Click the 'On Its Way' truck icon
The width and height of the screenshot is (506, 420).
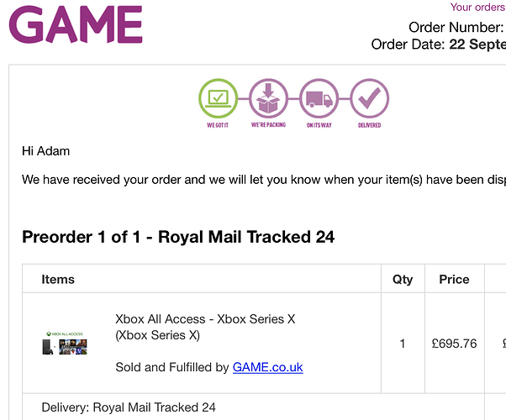319,98
